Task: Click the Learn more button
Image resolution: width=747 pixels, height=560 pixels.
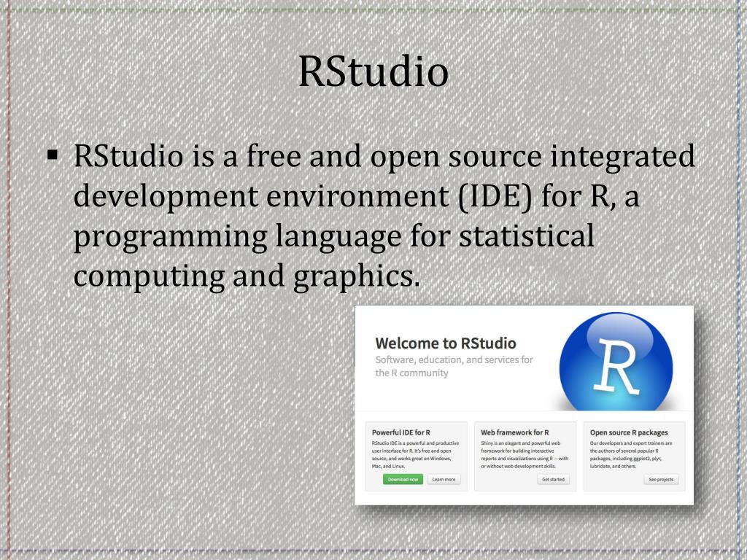Action: click(x=444, y=480)
